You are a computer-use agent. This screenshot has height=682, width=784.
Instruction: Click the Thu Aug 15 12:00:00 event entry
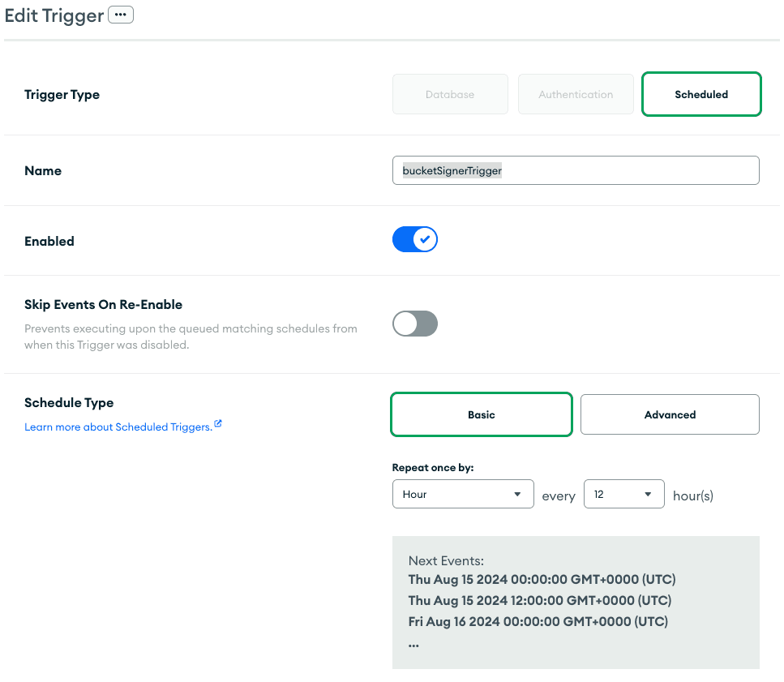pyautogui.click(x=539, y=601)
